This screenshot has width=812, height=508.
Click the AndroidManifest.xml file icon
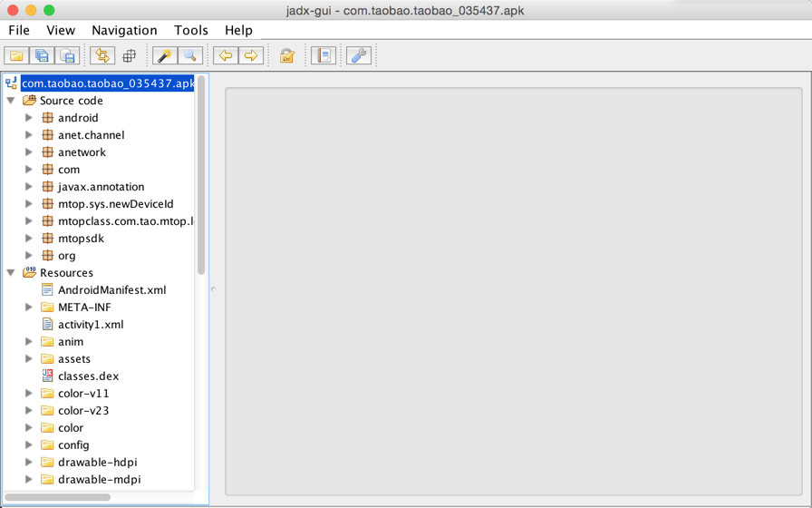(x=47, y=289)
